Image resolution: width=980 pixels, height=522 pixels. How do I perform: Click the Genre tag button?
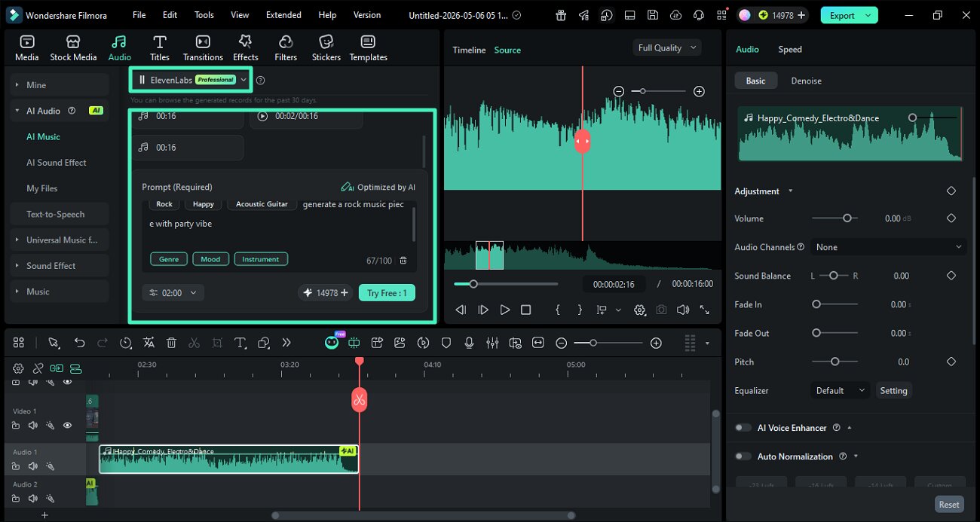(x=169, y=259)
